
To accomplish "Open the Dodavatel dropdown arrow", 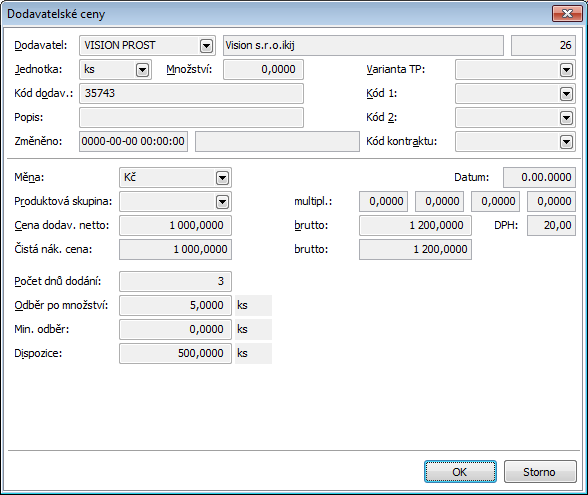I will coord(206,46).
